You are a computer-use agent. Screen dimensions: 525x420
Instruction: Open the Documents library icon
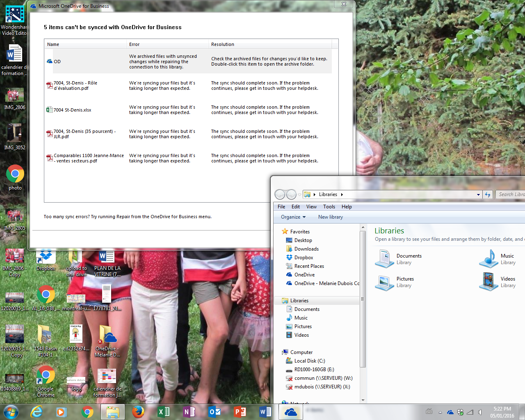pos(385,259)
